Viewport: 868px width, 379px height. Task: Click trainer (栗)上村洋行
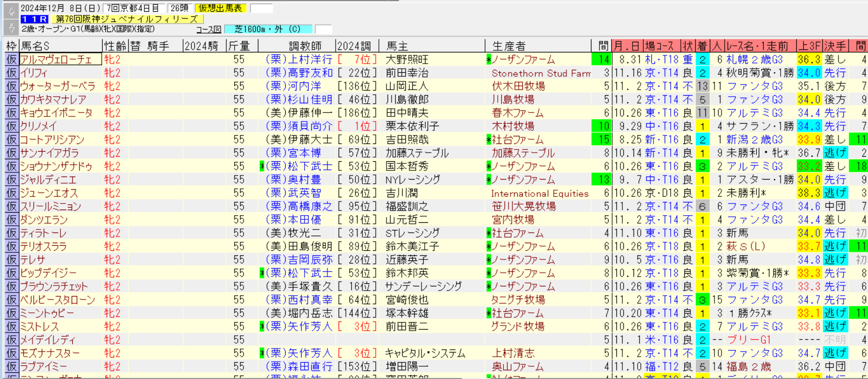point(298,60)
